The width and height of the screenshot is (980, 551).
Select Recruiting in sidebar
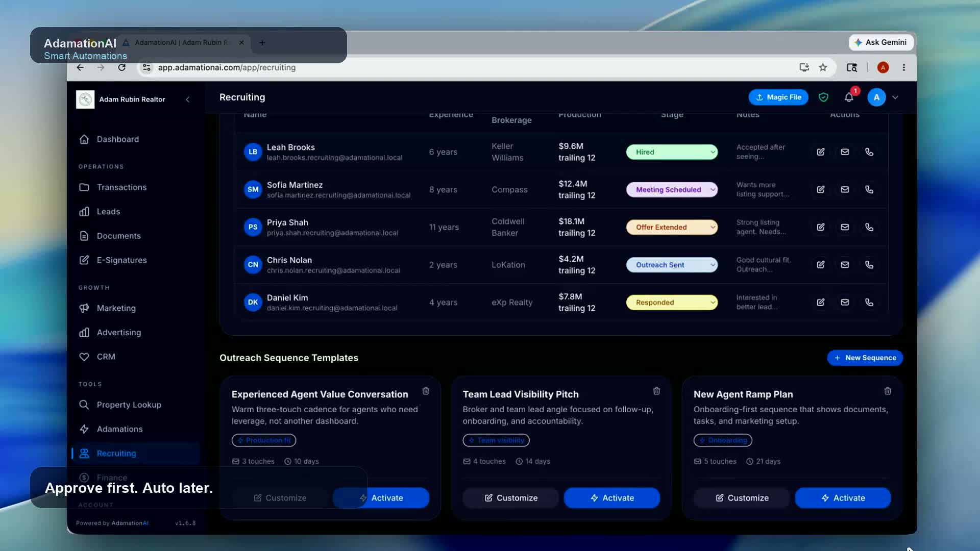pyautogui.click(x=135, y=453)
